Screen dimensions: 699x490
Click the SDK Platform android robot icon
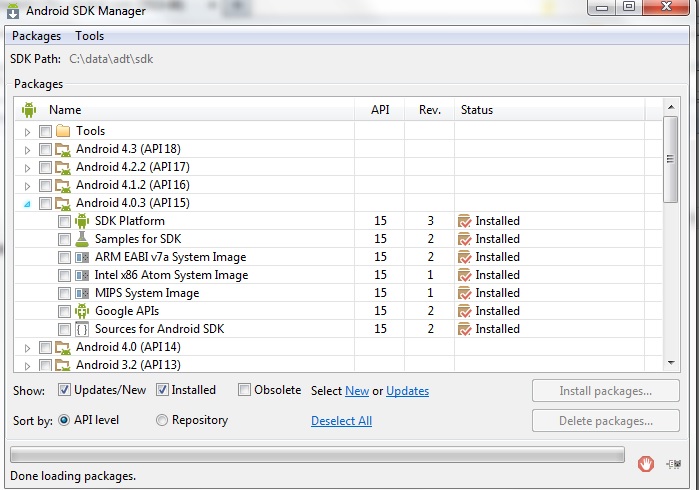tap(82, 221)
